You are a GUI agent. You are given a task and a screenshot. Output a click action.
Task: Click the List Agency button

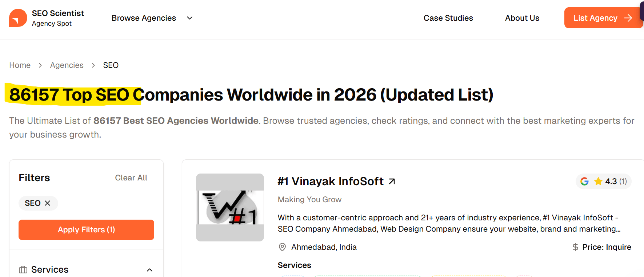pos(595,18)
